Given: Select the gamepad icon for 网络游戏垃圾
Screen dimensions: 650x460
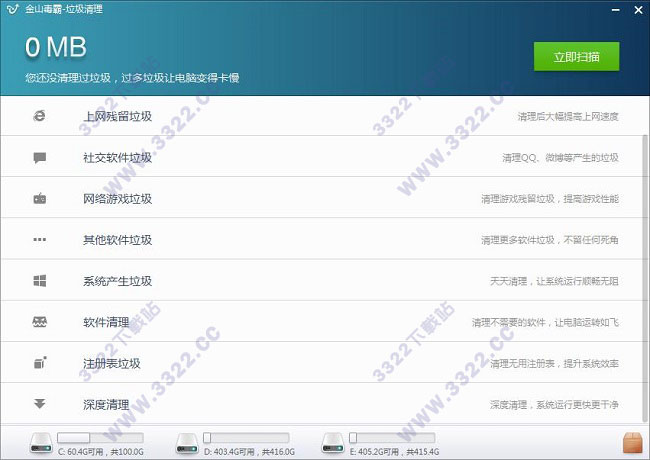Looking at the screenshot, I should coord(39,199).
